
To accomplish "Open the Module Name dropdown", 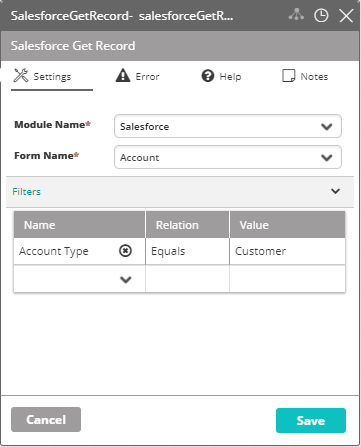I will coord(228,126).
